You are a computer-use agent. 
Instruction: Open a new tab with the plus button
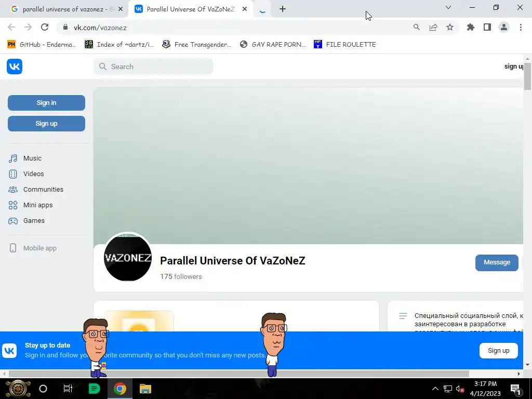[283, 9]
